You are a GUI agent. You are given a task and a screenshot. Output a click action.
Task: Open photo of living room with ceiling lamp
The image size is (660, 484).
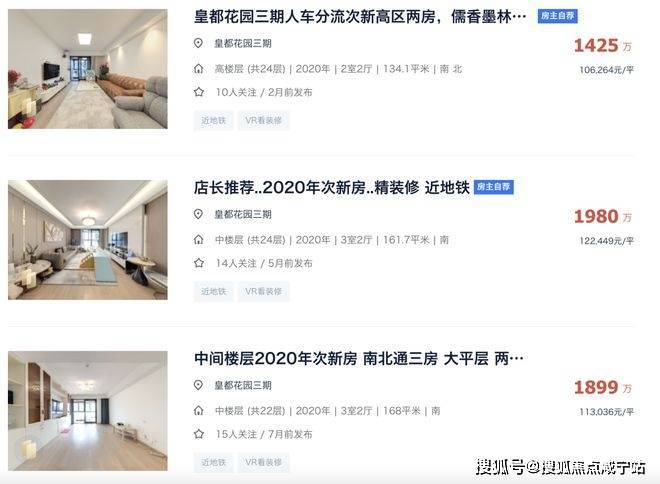tap(88, 240)
